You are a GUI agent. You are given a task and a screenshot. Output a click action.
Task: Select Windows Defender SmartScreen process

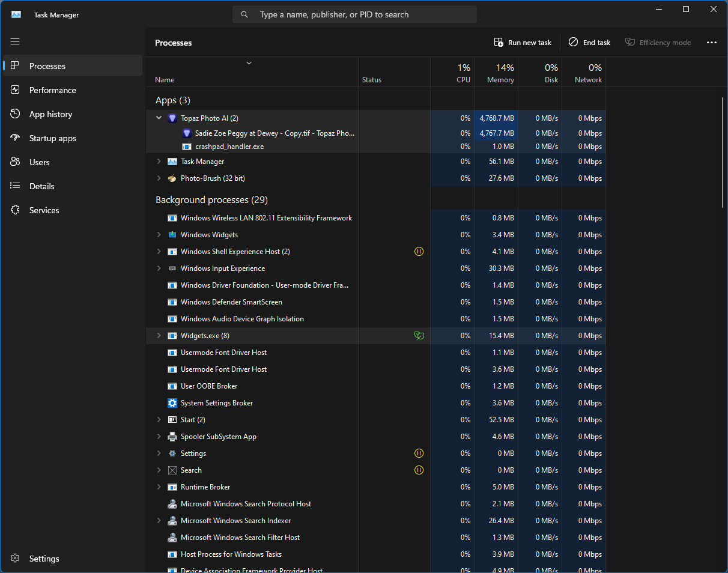(x=375, y=302)
